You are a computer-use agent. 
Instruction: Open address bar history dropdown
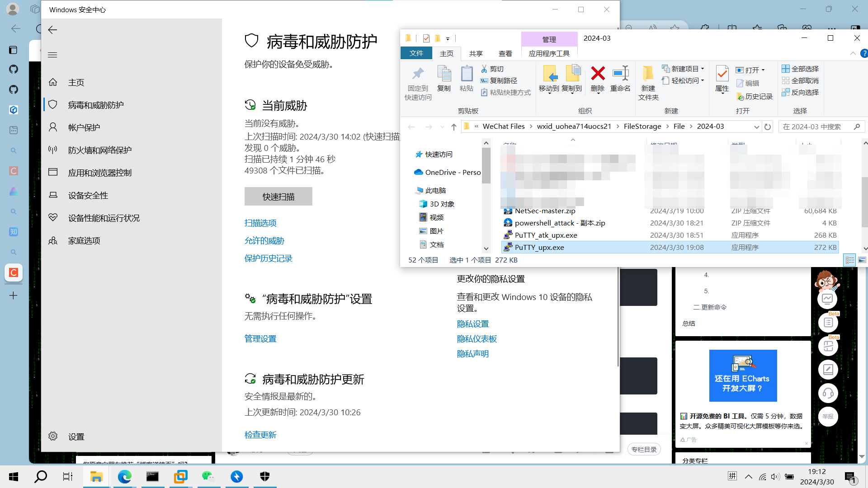[x=756, y=127]
